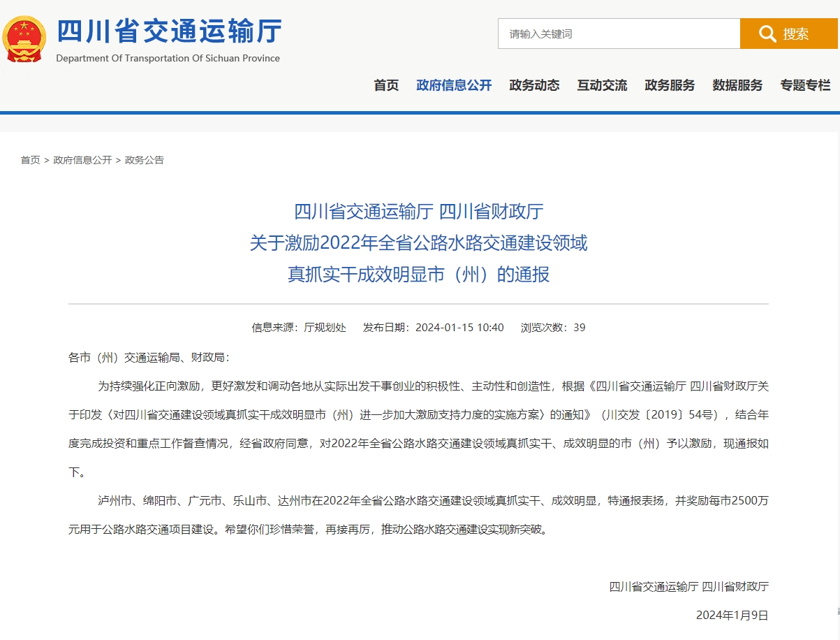Image resolution: width=840 pixels, height=640 pixels.
Task: Click the 首页 breadcrumb link
Action: (x=30, y=160)
